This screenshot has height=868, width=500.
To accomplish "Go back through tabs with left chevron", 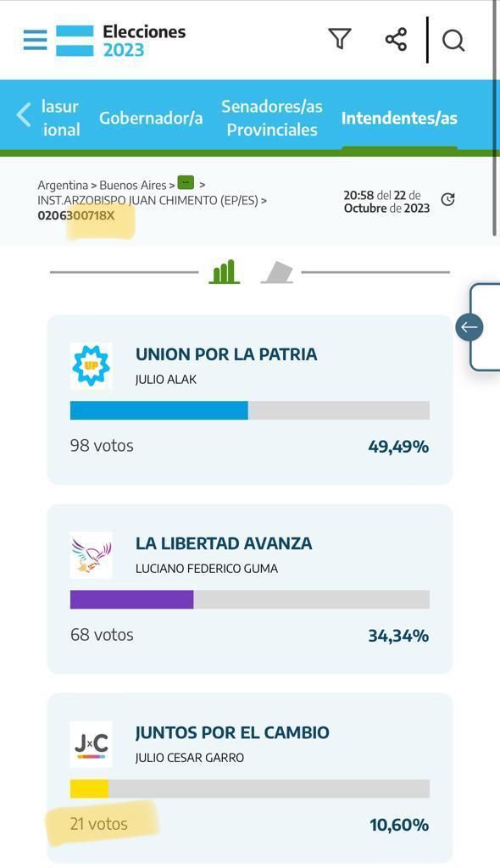I will [x=24, y=115].
